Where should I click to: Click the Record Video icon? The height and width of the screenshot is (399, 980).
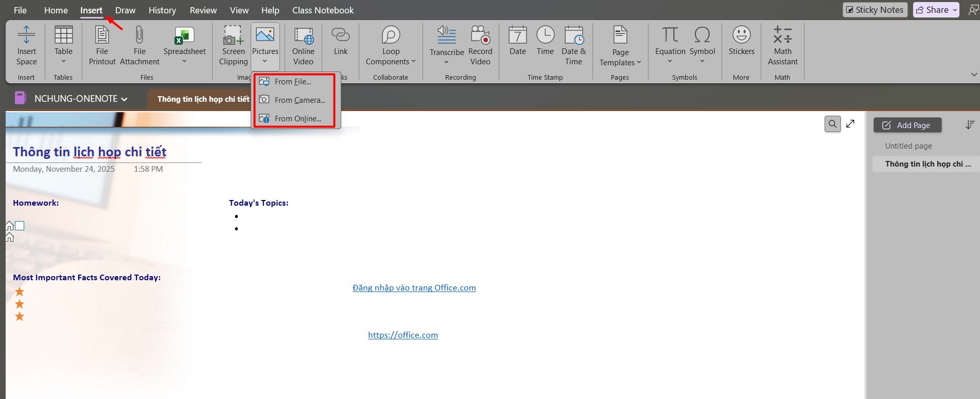point(480,35)
